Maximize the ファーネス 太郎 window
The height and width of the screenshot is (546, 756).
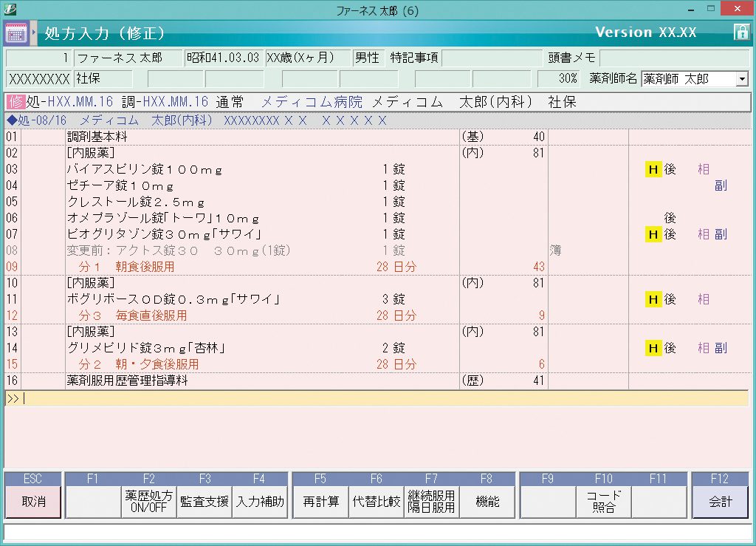click(711, 9)
